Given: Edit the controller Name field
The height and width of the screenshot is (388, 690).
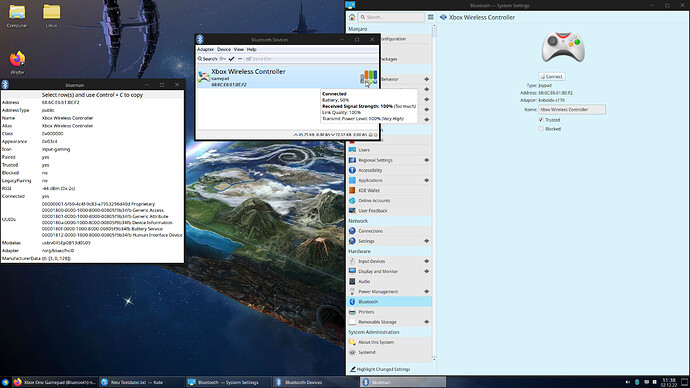Looking at the screenshot, I should pos(572,110).
